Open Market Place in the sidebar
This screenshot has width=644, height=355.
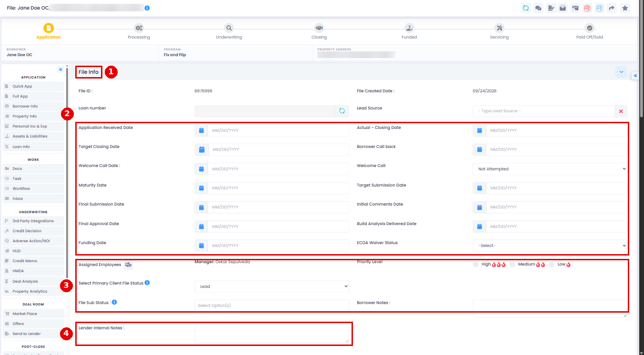click(33, 314)
